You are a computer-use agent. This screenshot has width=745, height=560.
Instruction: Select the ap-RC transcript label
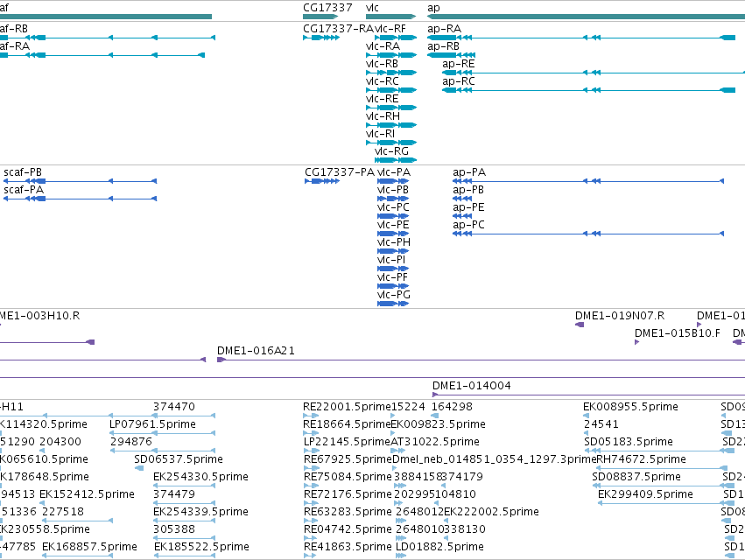458,81
